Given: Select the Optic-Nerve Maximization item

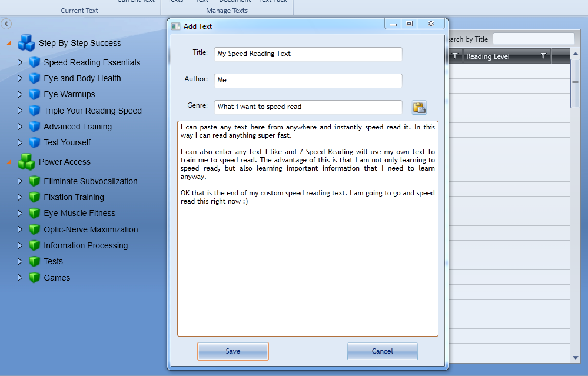Looking at the screenshot, I should click(x=91, y=229).
